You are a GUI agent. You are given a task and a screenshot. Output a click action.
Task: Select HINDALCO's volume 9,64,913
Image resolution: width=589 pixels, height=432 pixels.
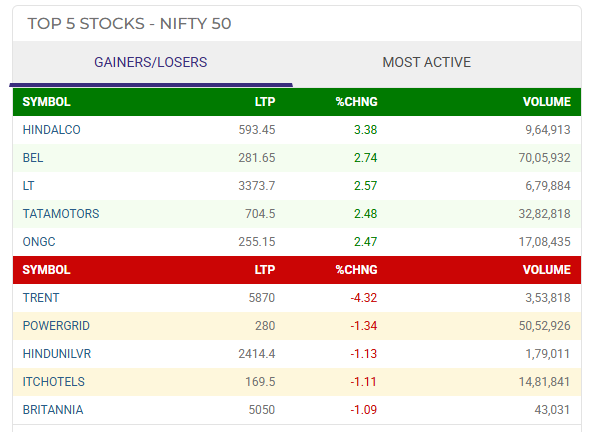(x=548, y=130)
